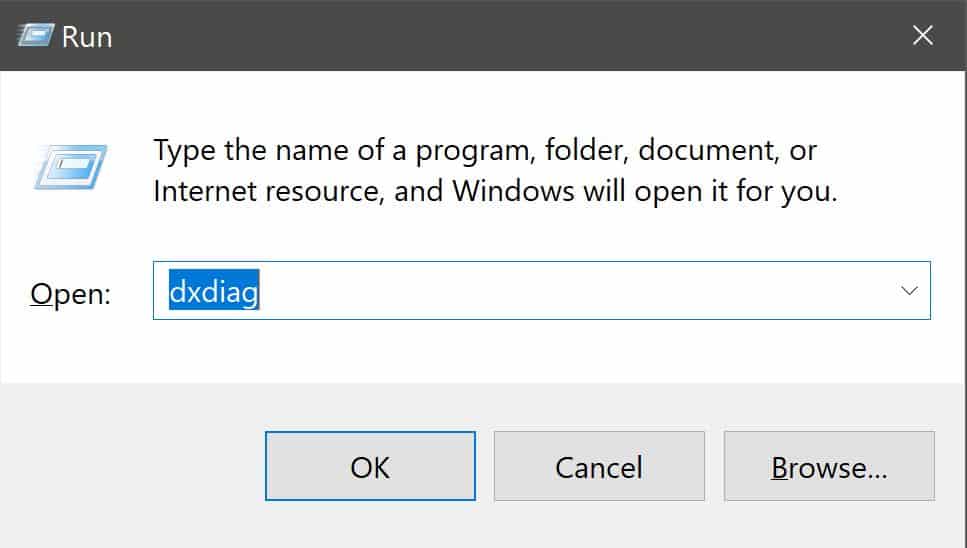Confirm dxdiag by clicking OK
This screenshot has width=967, height=548.
click(370, 466)
